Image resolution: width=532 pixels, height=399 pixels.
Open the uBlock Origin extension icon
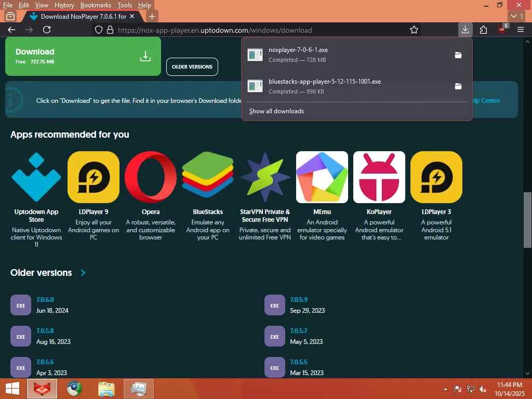pyautogui.click(x=502, y=29)
